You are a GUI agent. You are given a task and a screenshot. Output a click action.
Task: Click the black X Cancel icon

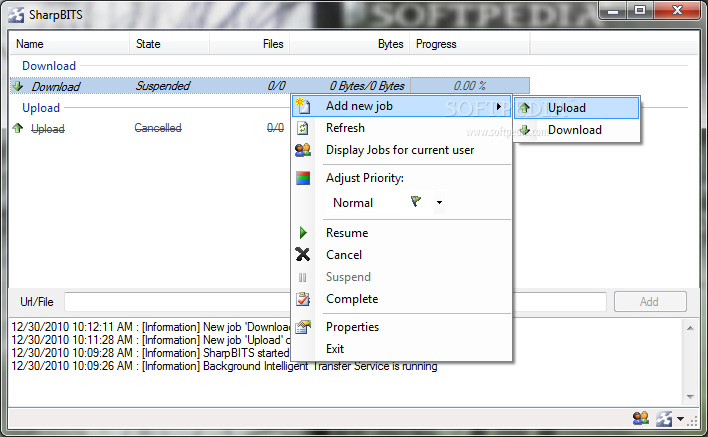coord(303,255)
